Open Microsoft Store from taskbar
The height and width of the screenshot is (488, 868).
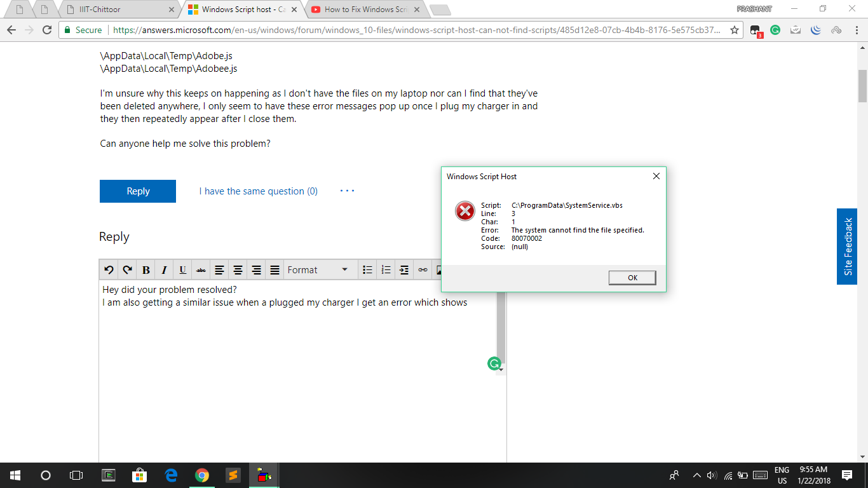(140, 475)
